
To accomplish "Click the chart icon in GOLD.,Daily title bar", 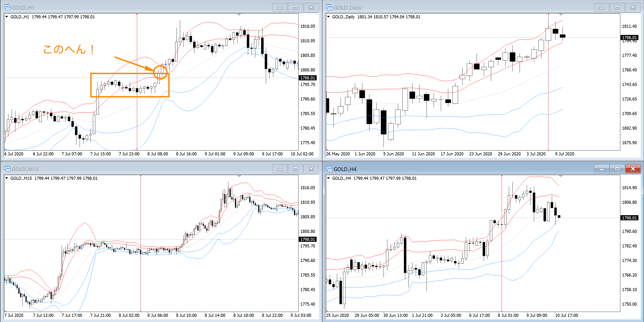I will 329,8.
